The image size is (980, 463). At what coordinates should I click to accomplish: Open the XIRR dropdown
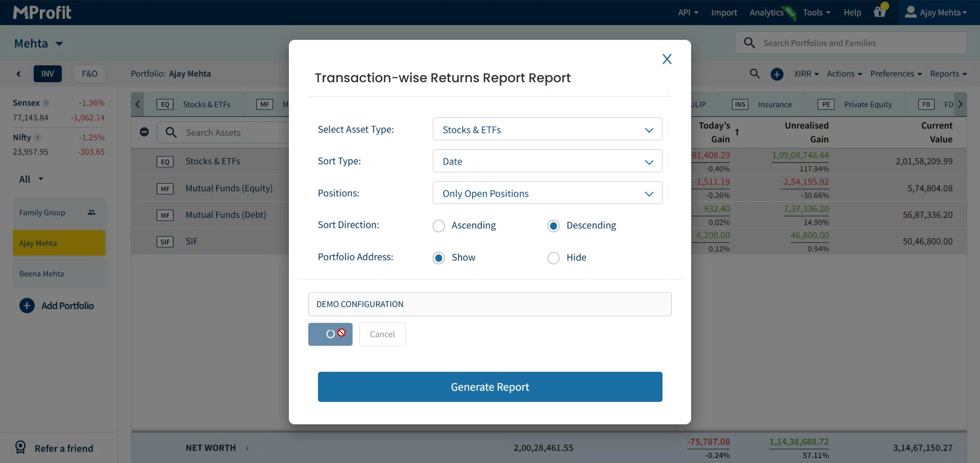pyautogui.click(x=806, y=74)
